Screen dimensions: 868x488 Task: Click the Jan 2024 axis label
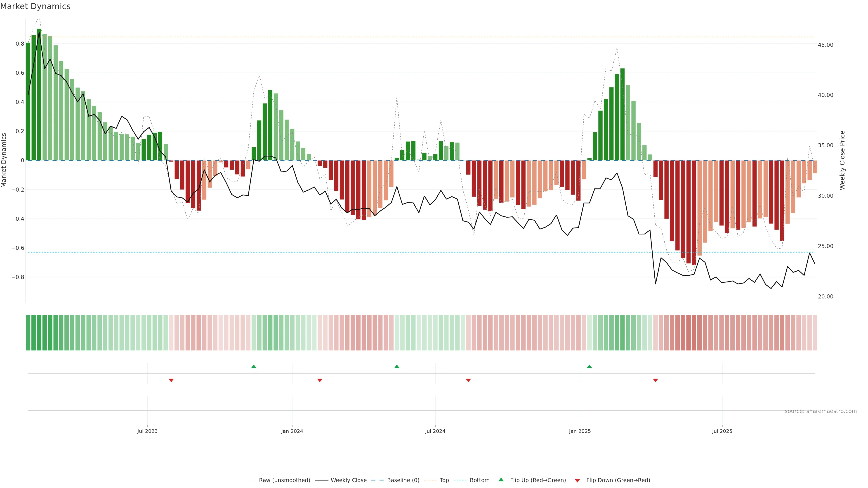click(292, 431)
